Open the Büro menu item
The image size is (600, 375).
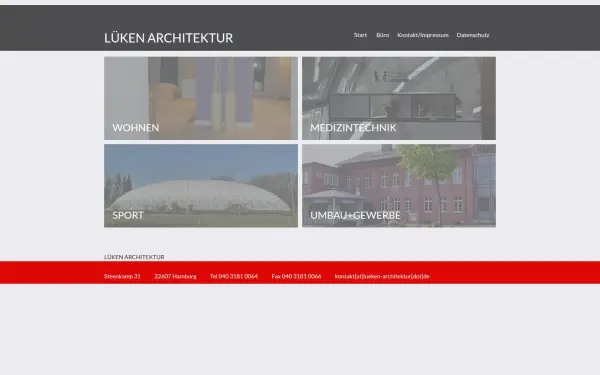click(x=382, y=35)
